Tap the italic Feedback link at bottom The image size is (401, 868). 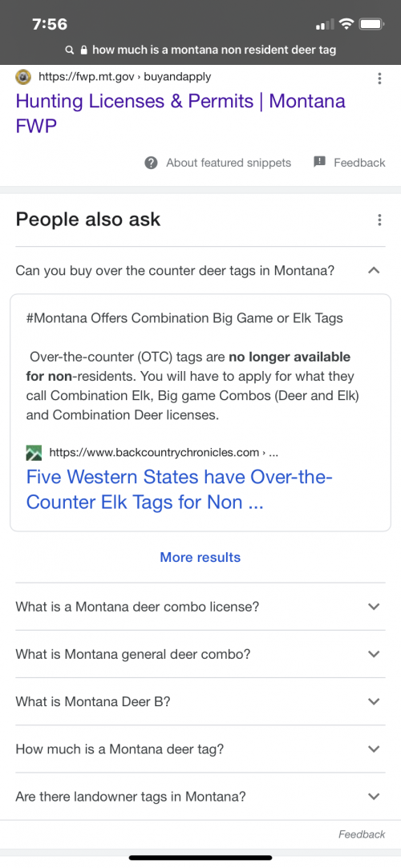[362, 834]
